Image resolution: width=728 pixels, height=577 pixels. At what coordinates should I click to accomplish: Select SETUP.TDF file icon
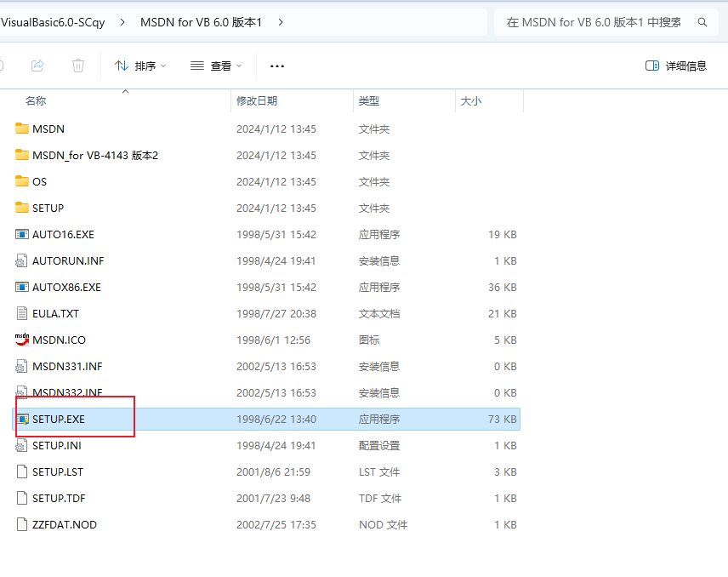[x=22, y=498]
